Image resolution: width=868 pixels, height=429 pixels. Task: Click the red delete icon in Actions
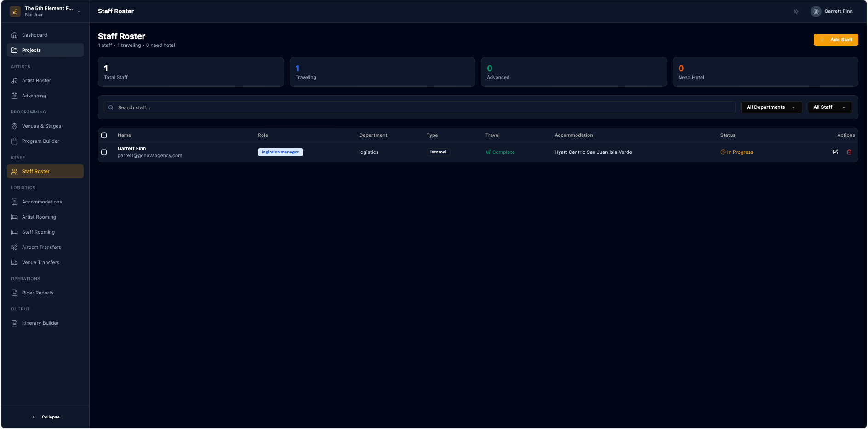pos(849,152)
